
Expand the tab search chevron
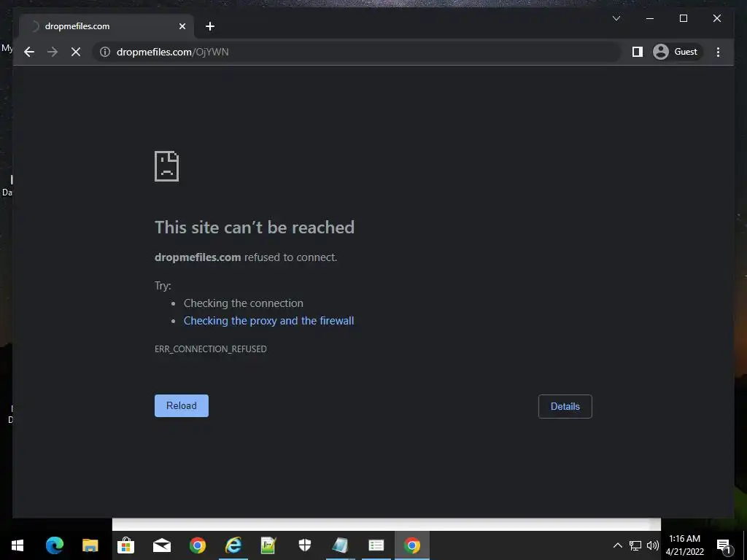pos(616,18)
